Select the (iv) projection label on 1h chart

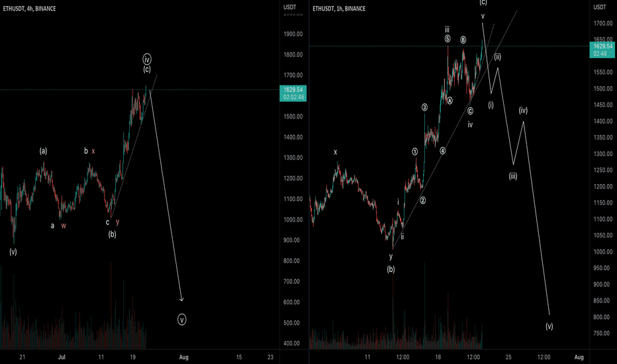coord(523,111)
